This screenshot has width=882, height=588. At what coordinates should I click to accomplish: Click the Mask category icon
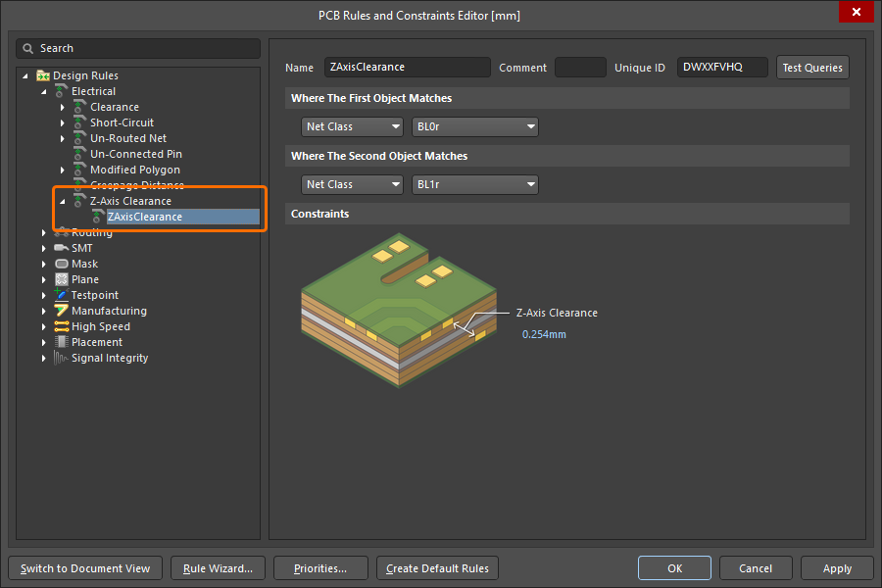(62, 264)
